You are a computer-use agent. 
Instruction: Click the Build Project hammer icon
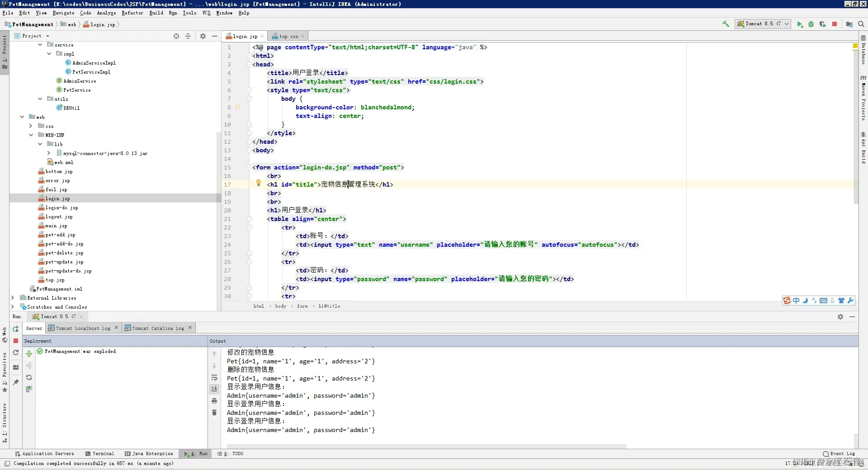point(726,24)
